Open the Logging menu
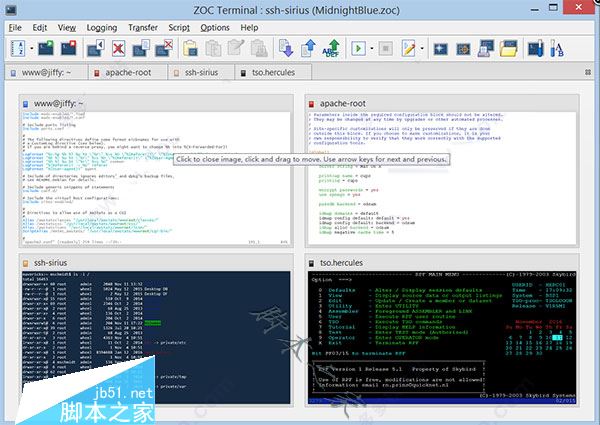Image resolution: width=600 pixels, height=425 pixels. click(x=101, y=27)
